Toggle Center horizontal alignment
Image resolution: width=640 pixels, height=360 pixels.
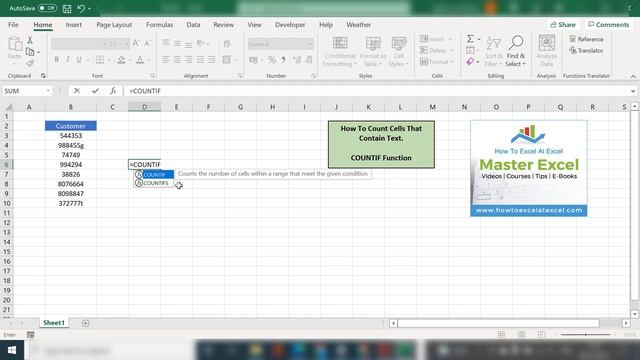coord(177,60)
